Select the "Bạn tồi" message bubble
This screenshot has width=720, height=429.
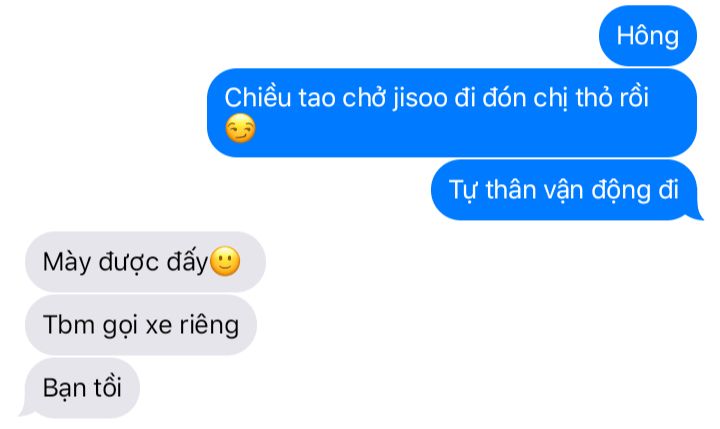[x=82, y=388]
